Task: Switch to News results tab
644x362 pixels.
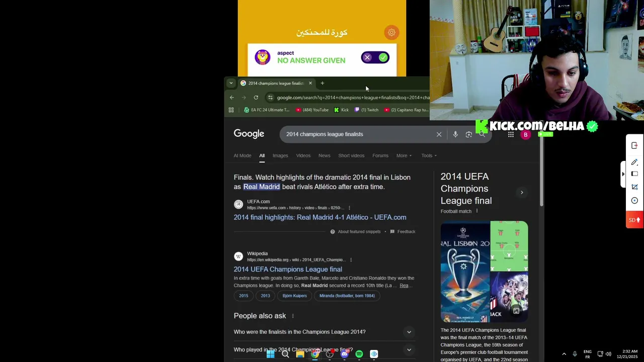Action: [325, 155]
